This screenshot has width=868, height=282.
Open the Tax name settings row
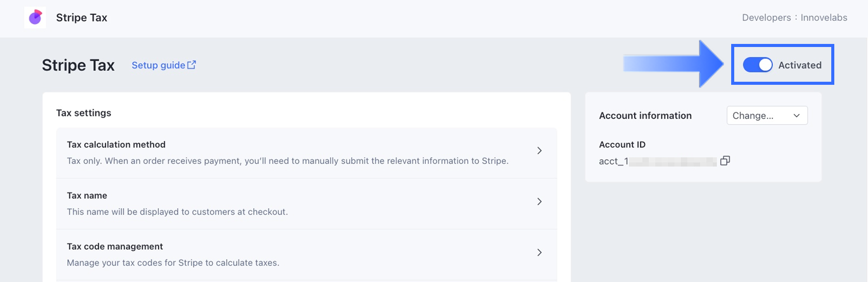click(x=306, y=203)
